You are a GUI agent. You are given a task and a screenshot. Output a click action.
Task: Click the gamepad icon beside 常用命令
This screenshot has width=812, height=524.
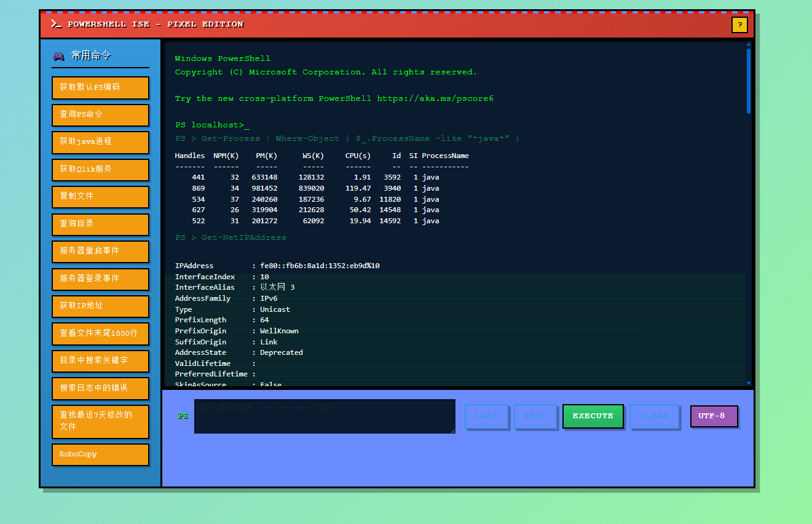click(x=58, y=56)
